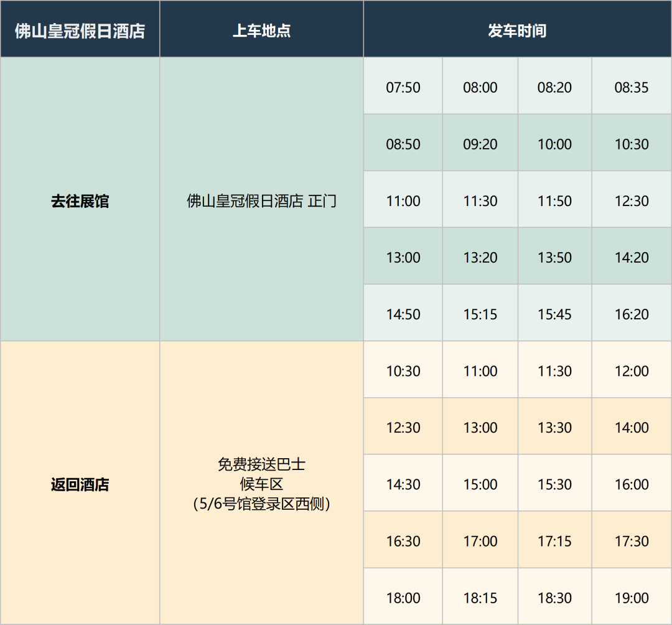Click the 上车地点 column header

tap(261, 29)
